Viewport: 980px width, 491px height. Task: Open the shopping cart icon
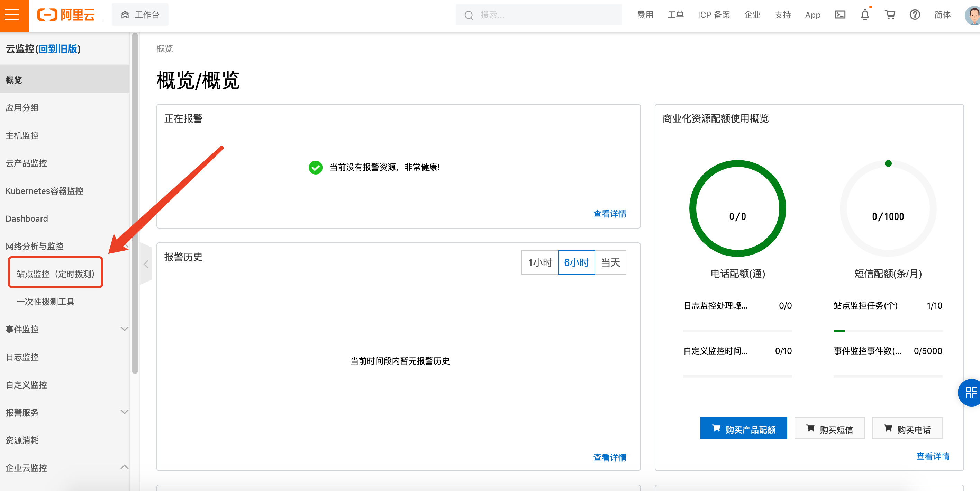tap(890, 15)
